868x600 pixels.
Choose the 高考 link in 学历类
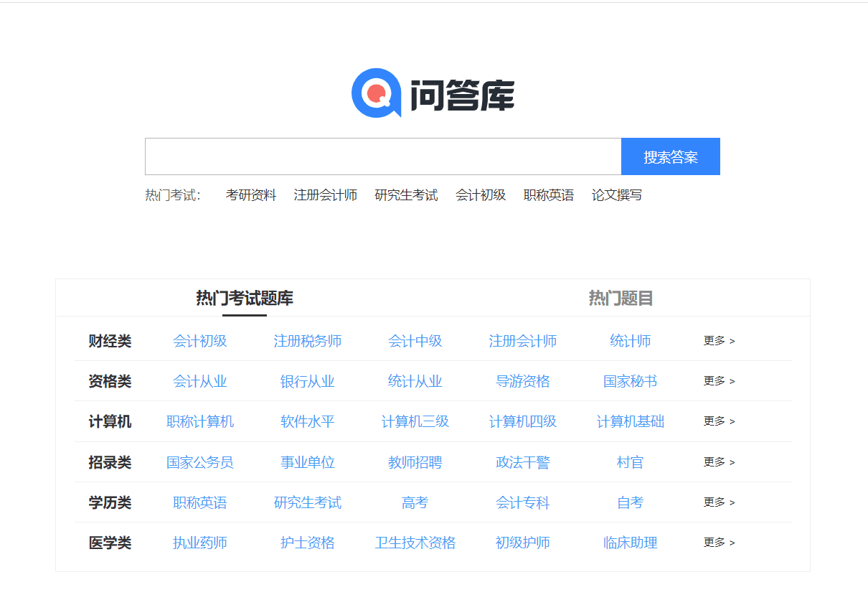[x=415, y=502]
